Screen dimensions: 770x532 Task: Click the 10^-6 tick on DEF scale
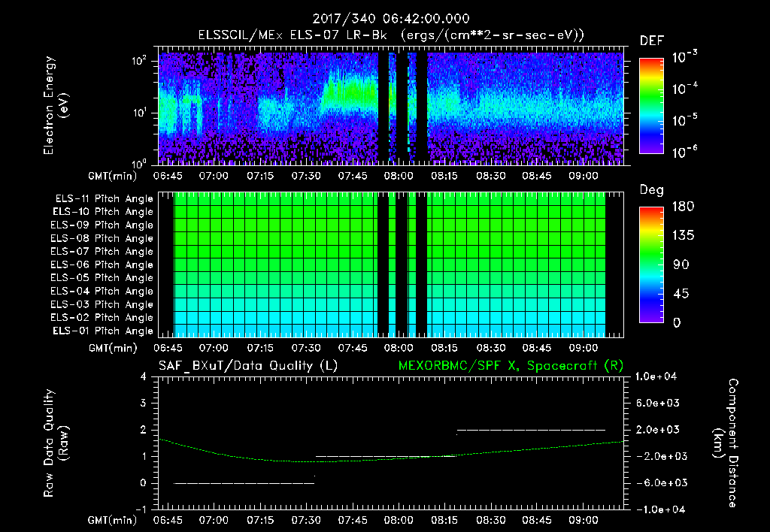pos(684,152)
